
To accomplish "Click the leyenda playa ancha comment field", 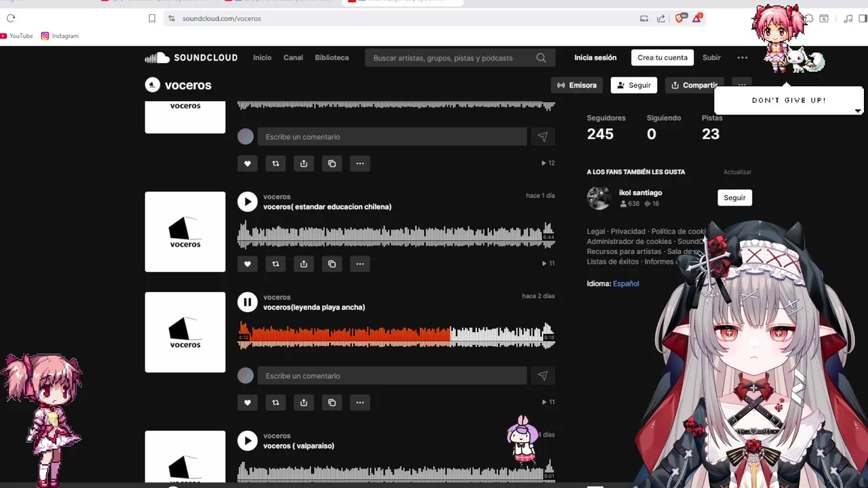I will (x=392, y=376).
